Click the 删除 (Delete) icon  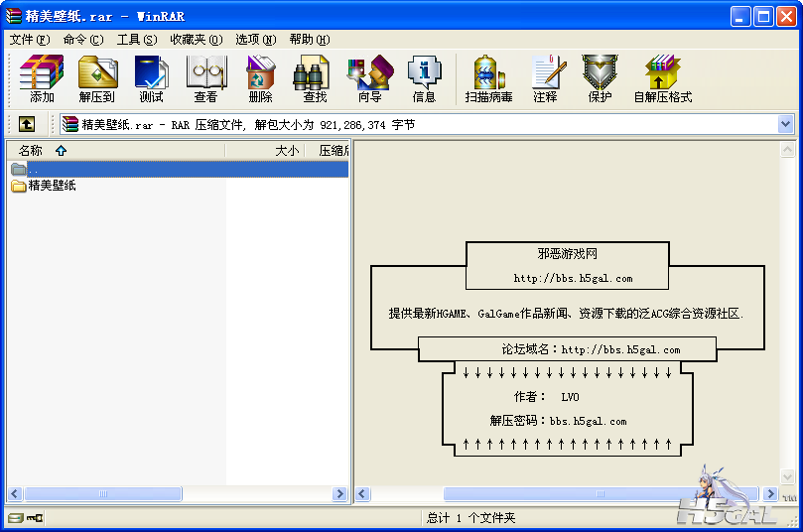260,78
